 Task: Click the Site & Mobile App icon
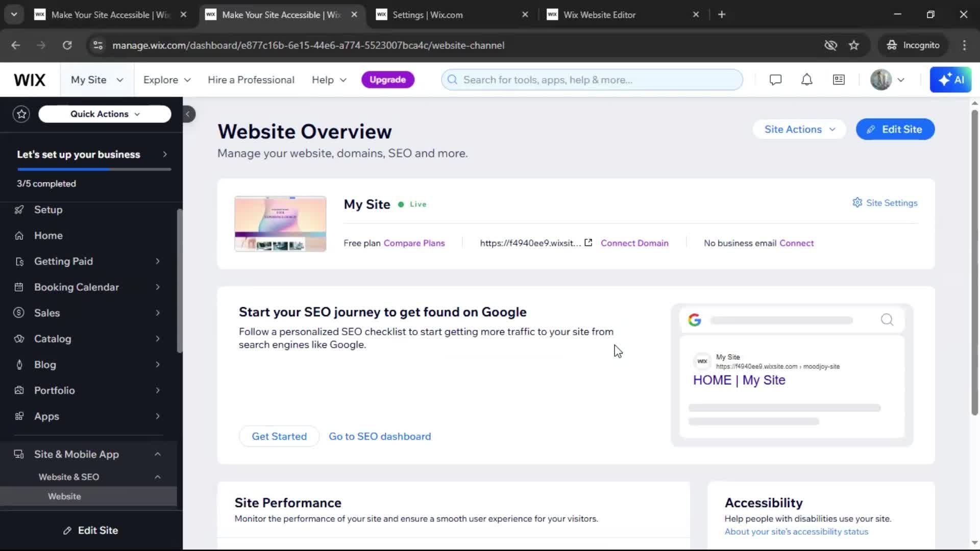19,454
